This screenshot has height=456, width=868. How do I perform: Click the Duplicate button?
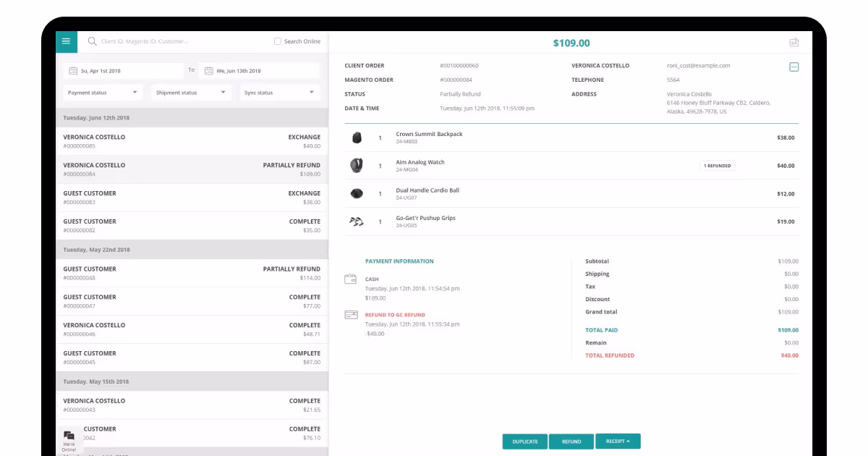(525, 442)
